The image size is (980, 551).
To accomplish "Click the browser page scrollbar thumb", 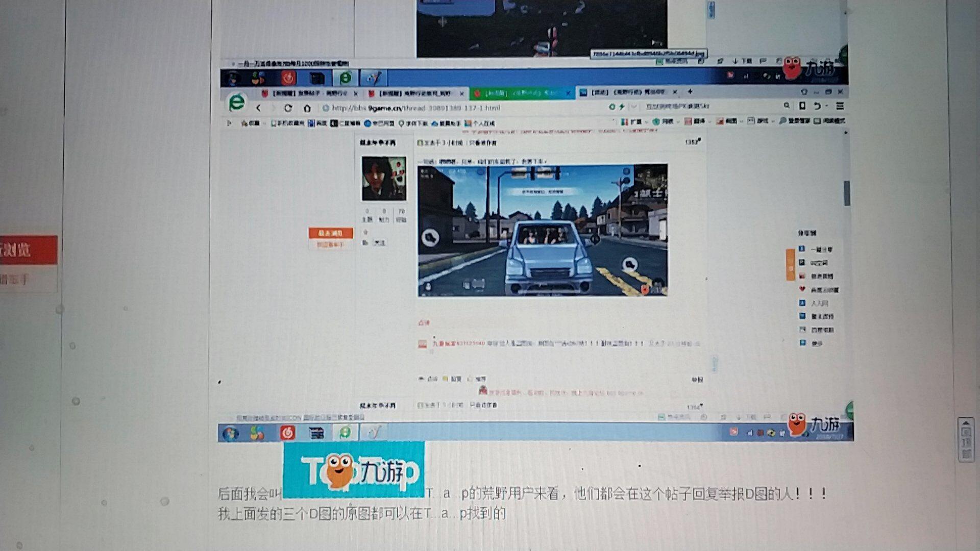I will pyautogui.click(x=847, y=193).
